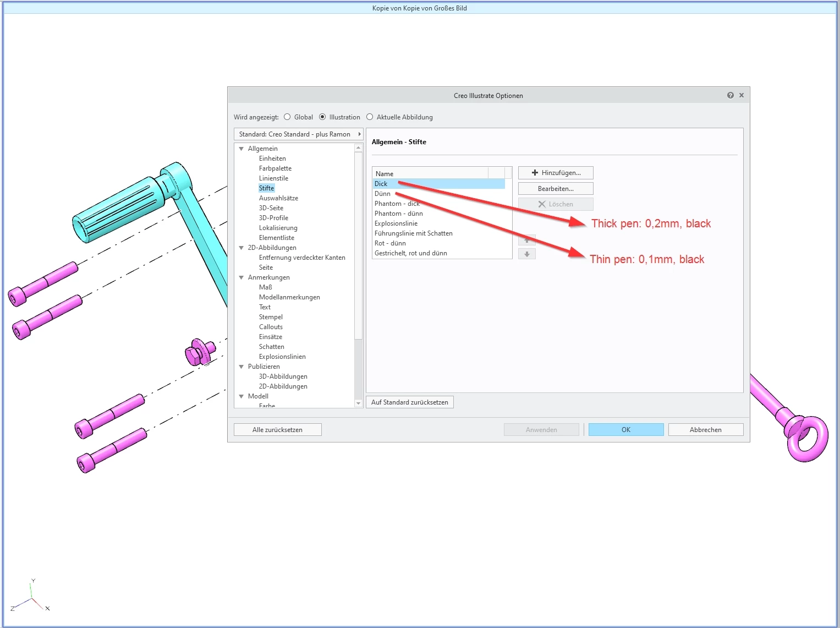The image size is (840, 628).
Task: Click the help question mark icon
Action: [x=730, y=95]
